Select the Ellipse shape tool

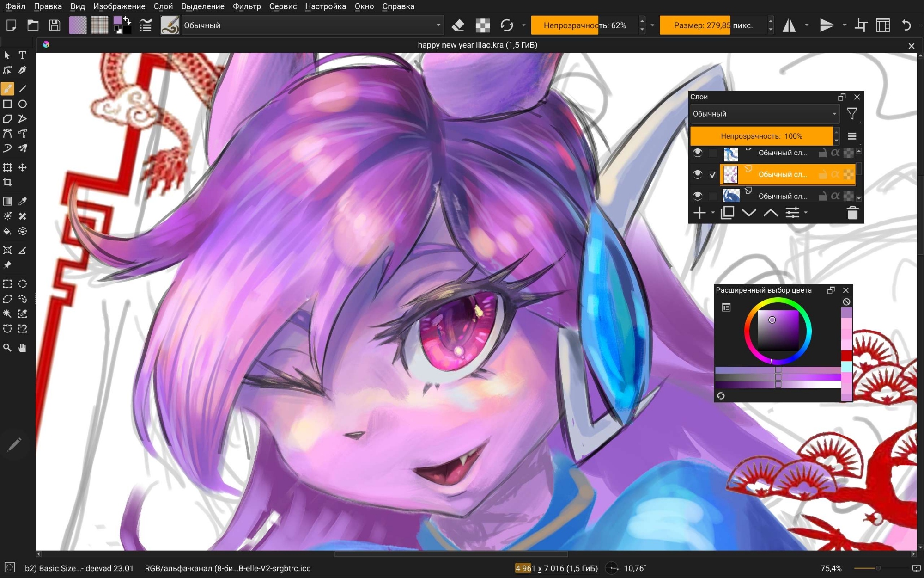[x=22, y=104]
